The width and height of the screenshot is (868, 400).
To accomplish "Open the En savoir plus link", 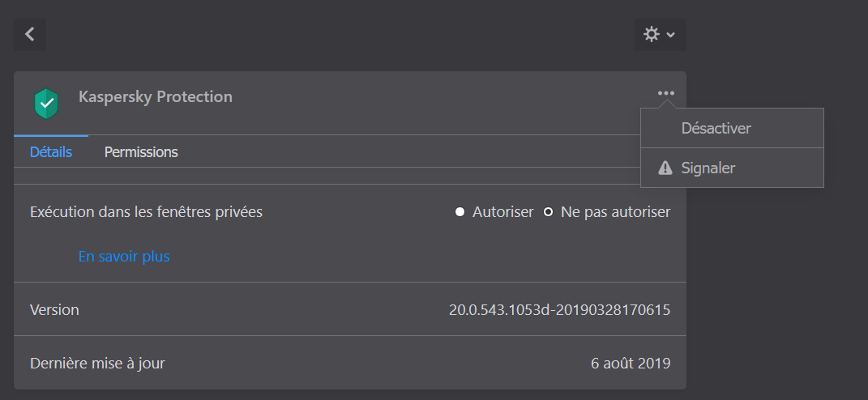I will [x=124, y=257].
